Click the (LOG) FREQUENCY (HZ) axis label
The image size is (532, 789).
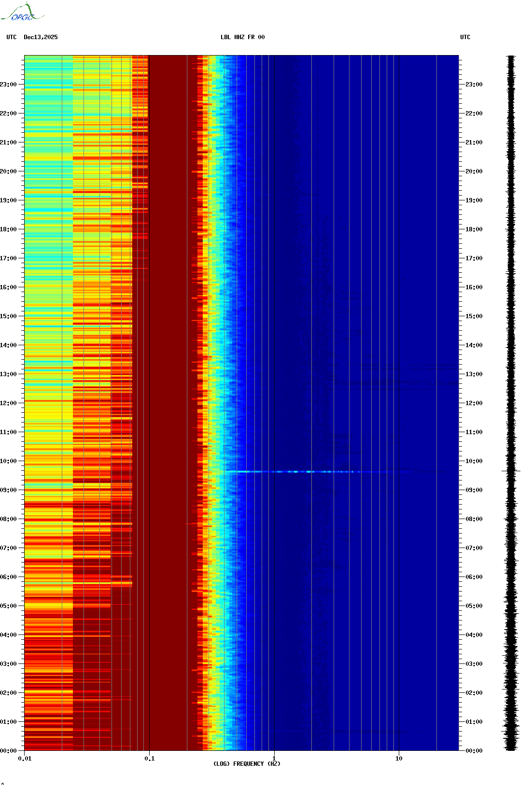(x=247, y=763)
